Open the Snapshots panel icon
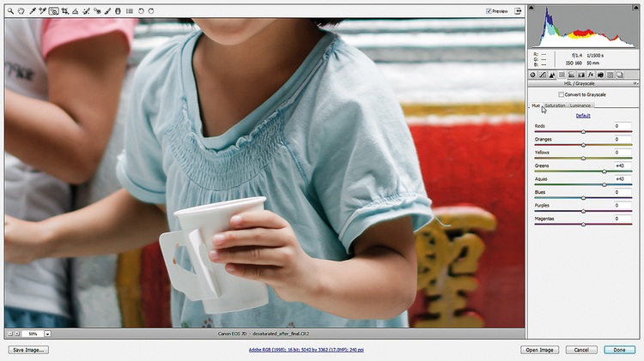The image size is (644, 361). pos(620,75)
